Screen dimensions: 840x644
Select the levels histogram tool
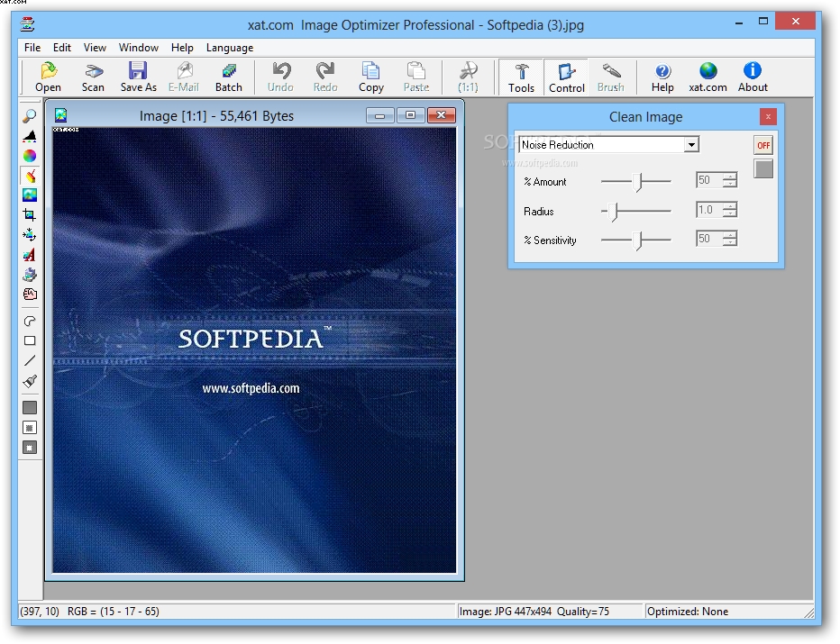[x=30, y=136]
